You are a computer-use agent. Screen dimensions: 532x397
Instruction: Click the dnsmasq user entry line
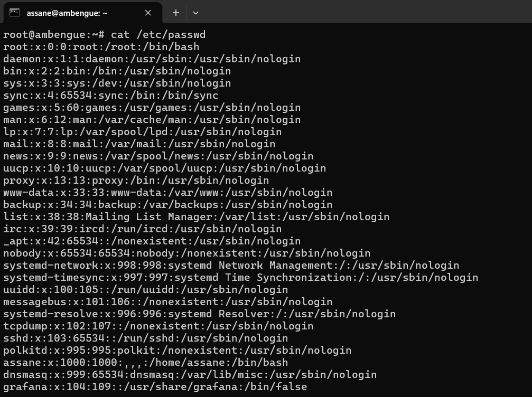point(190,375)
